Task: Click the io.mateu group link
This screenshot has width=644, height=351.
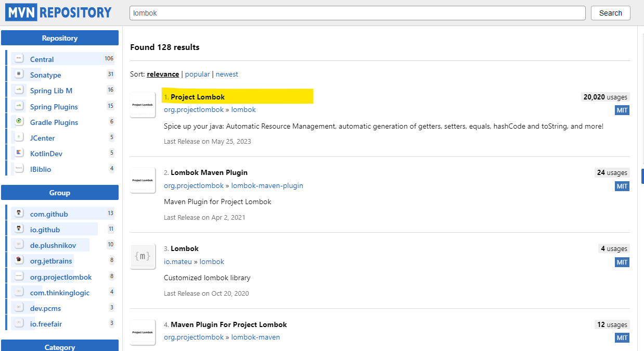Action: pos(178,261)
